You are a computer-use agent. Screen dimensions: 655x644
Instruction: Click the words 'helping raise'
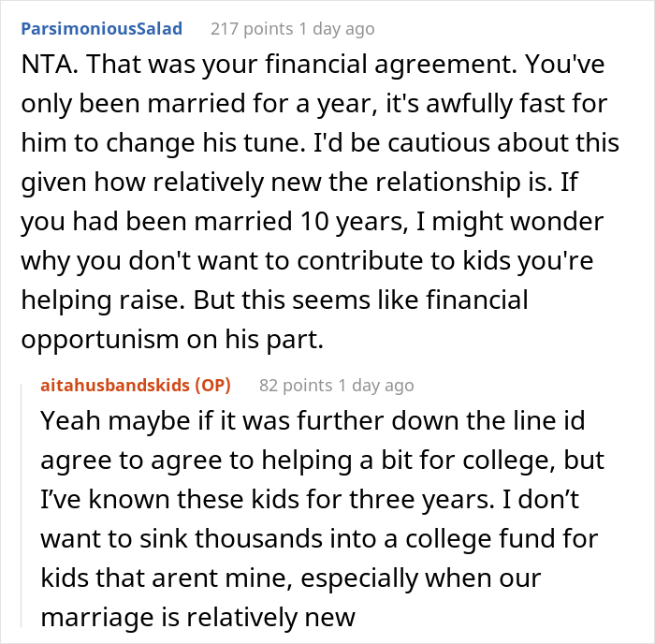(103, 300)
